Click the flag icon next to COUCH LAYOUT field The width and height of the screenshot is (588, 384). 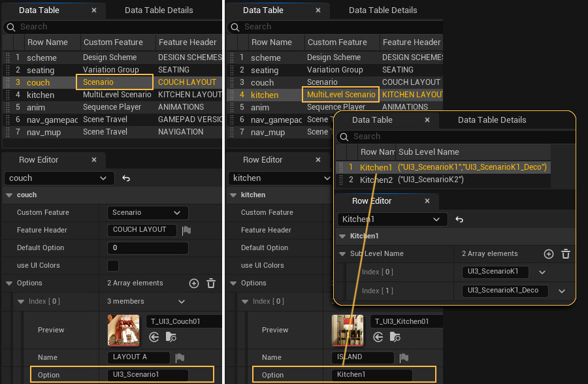click(186, 230)
